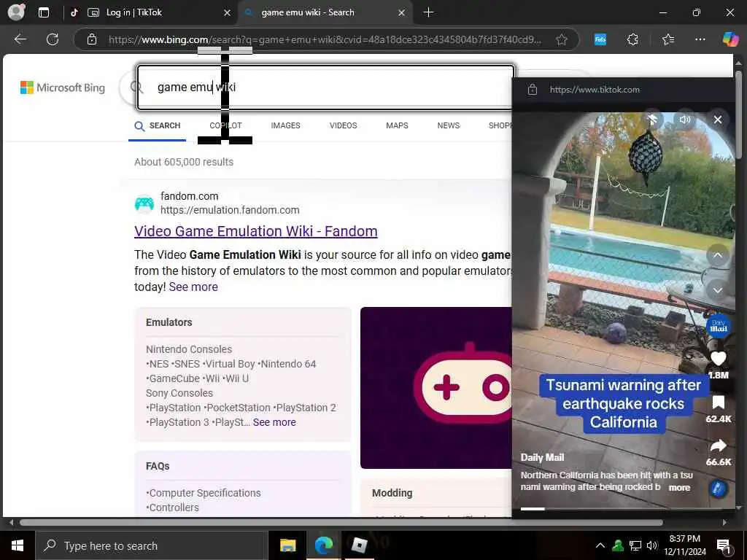747x560 pixels.
Task: Expand See more in the Emulators card
Action: click(274, 422)
